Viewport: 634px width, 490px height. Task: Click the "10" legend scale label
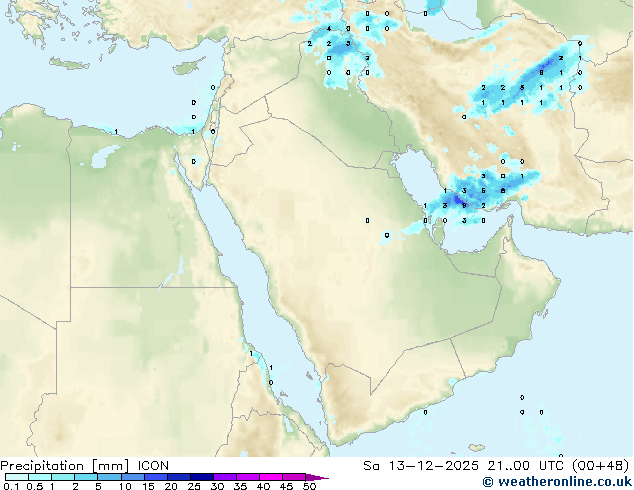(125, 486)
